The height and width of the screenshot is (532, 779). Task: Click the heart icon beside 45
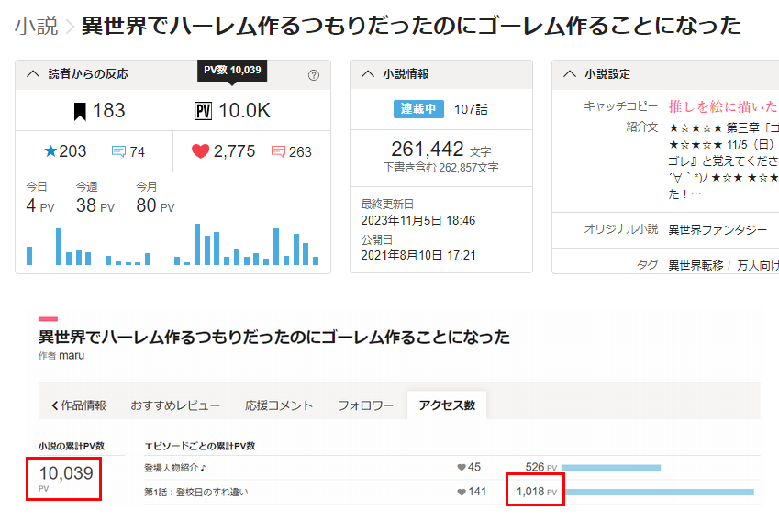[462, 468]
